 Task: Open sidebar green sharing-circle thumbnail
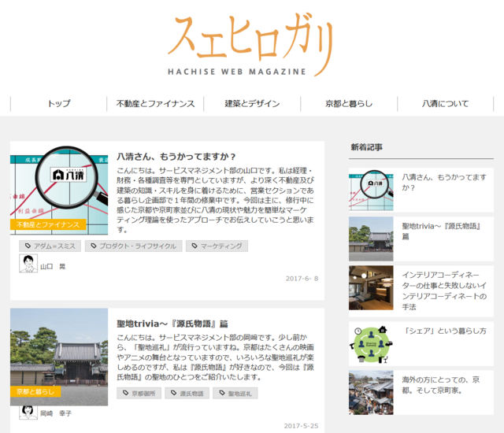(371, 344)
